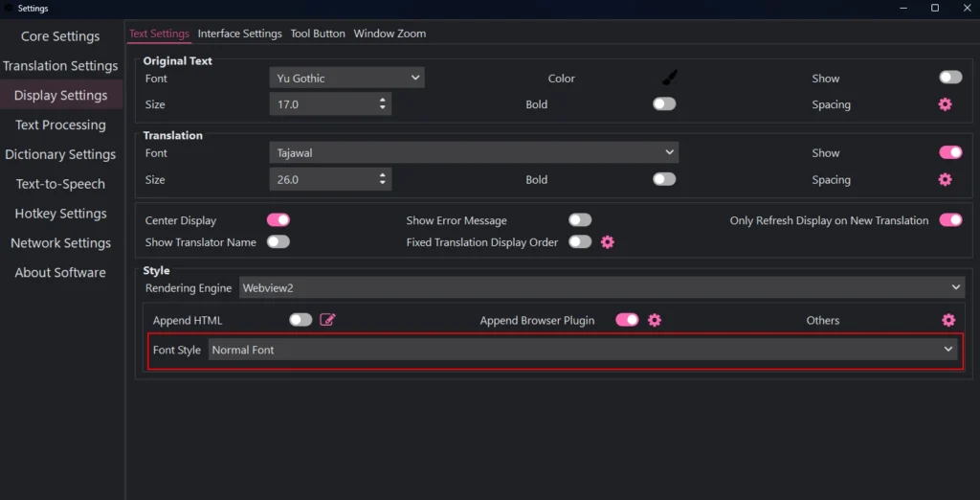Go to Translation Settings in sidebar
The height and width of the screenshot is (500, 980).
[60, 66]
